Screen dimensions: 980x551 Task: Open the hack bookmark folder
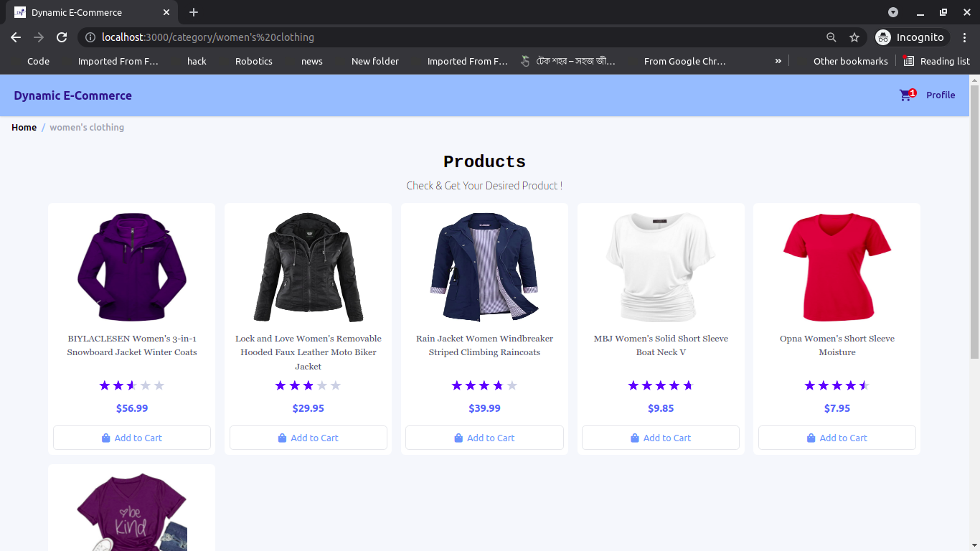[x=197, y=61]
